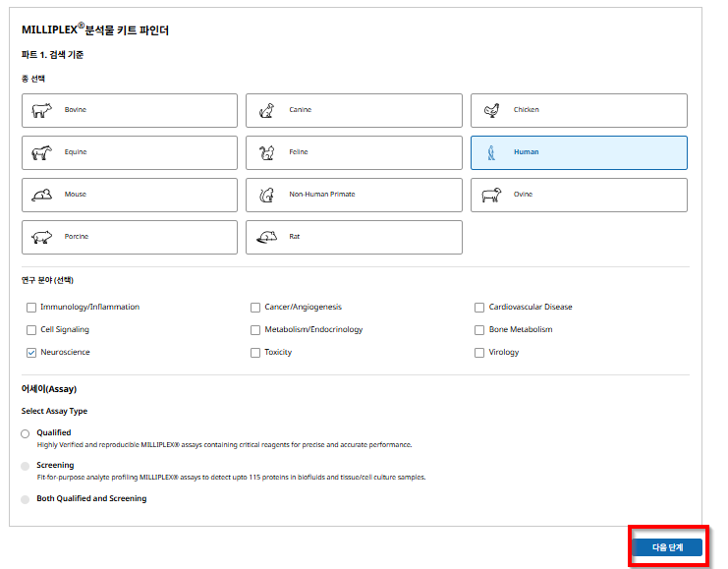The width and height of the screenshot is (728, 569).
Task: Enable the Virology checkbox
Action: click(479, 353)
